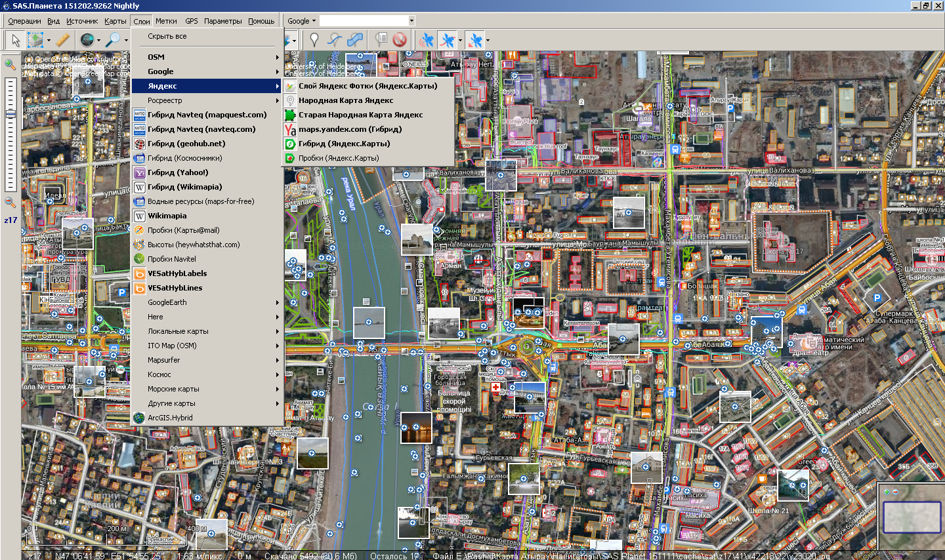945x560 pixels.
Task: Select Гибрид (Яндекс.Карты) layer
Action: click(368, 144)
